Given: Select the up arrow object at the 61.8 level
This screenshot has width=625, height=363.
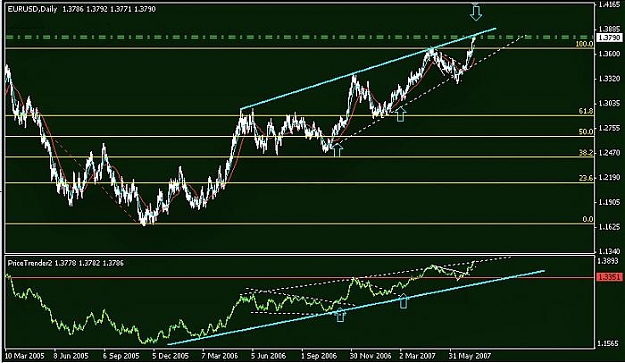Looking at the screenshot, I should point(400,114).
